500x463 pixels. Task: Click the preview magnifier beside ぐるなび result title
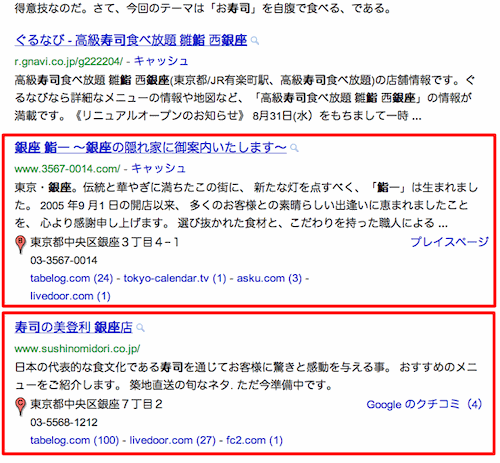pyautogui.click(x=255, y=41)
